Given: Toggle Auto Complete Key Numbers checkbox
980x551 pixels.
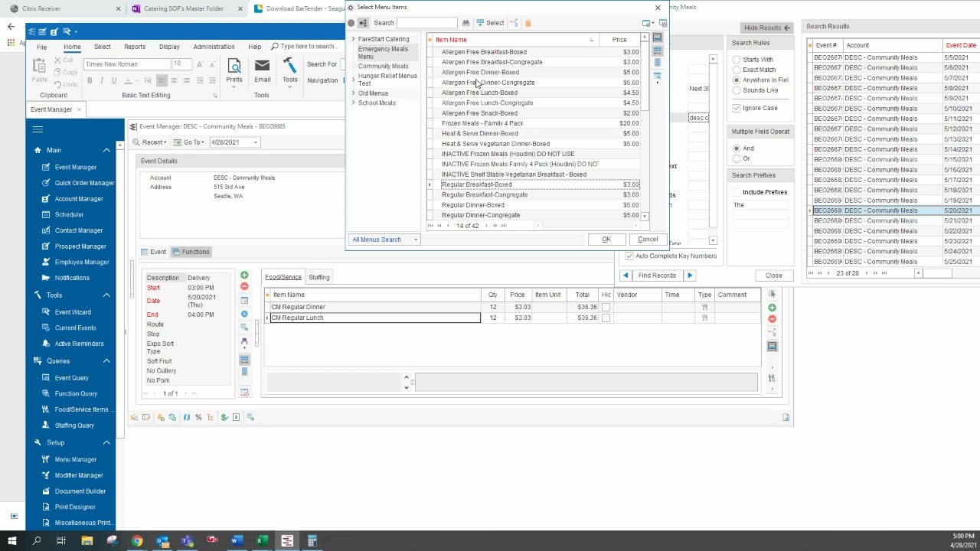Looking at the screenshot, I should click(x=629, y=256).
